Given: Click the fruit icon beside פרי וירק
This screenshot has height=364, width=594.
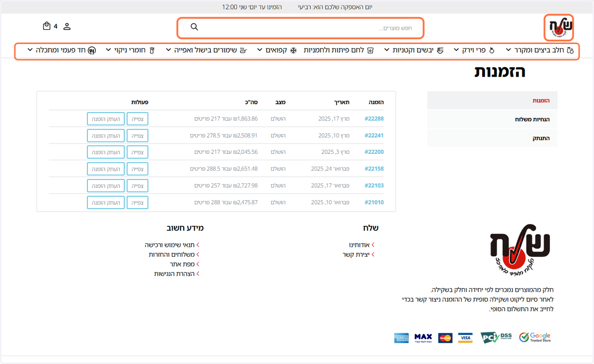Looking at the screenshot, I should point(492,50).
